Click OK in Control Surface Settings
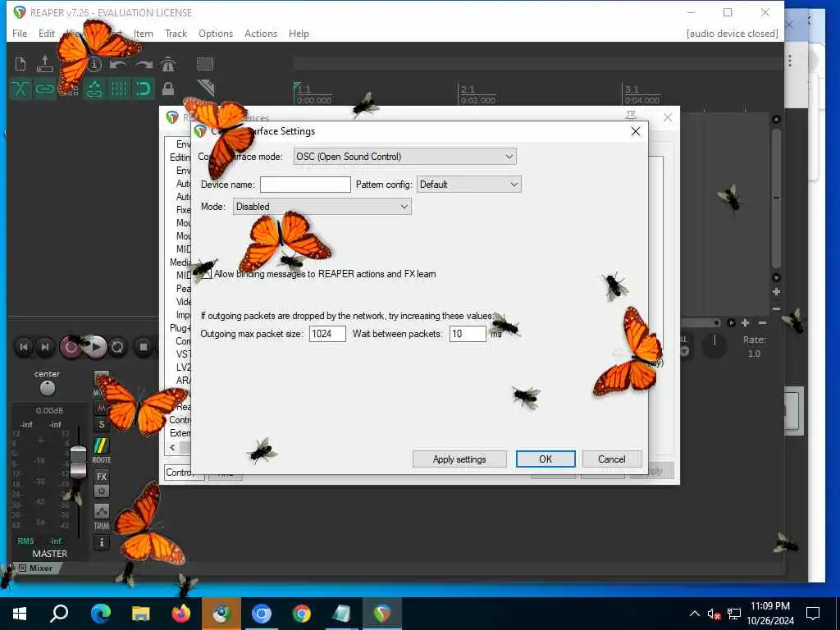 (x=546, y=459)
